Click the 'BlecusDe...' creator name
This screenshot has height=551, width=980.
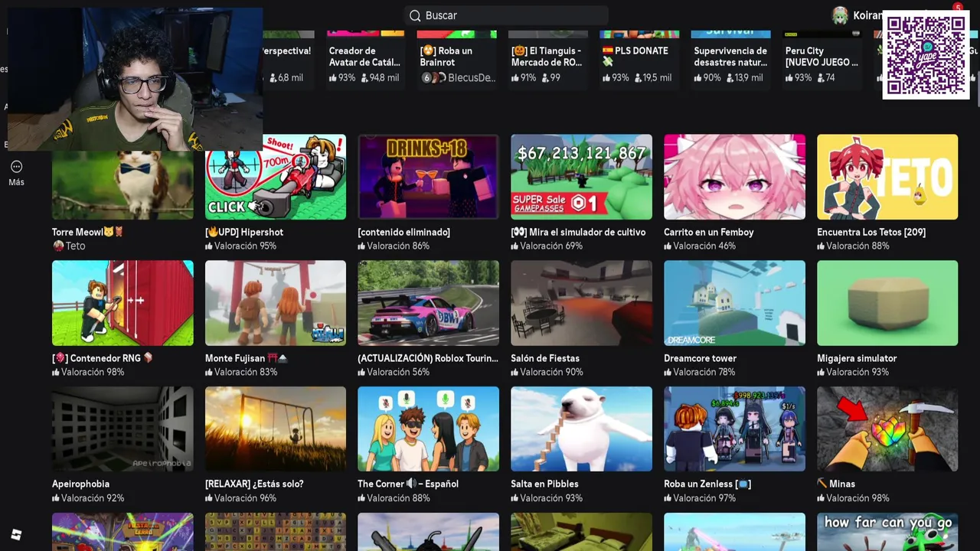point(472,78)
